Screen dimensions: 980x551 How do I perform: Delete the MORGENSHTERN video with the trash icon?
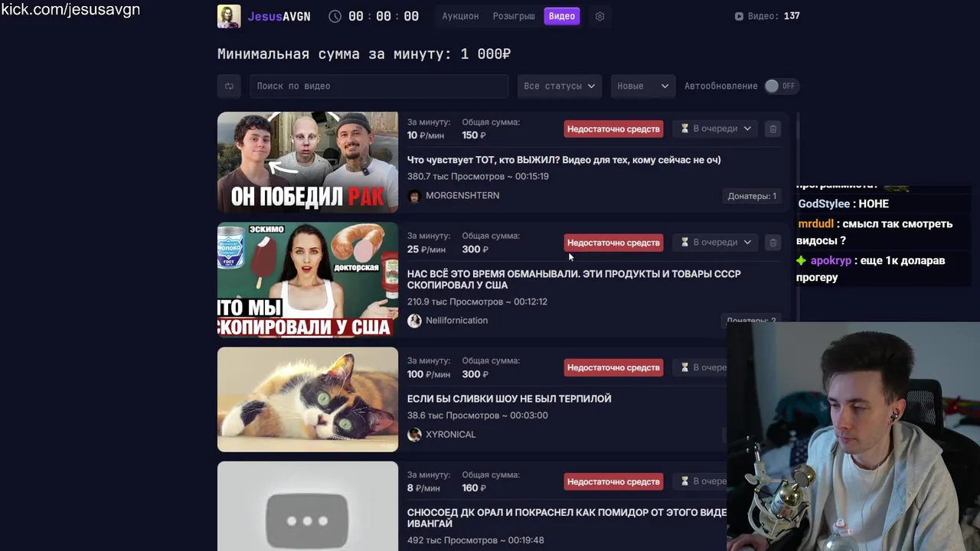click(x=773, y=129)
